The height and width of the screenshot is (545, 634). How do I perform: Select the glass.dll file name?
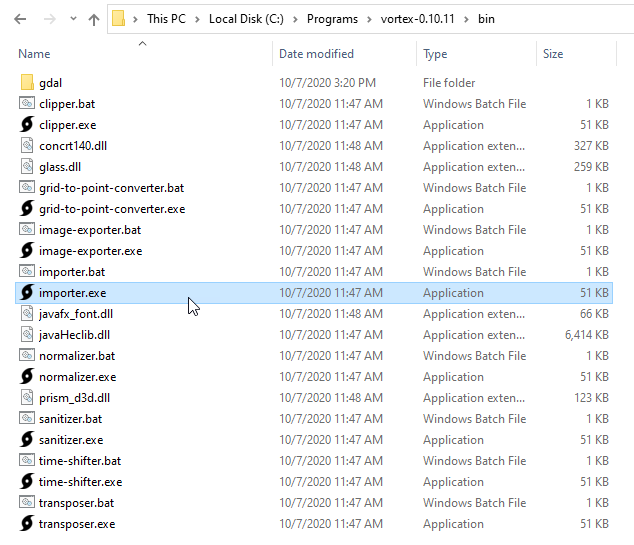tap(60, 167)
